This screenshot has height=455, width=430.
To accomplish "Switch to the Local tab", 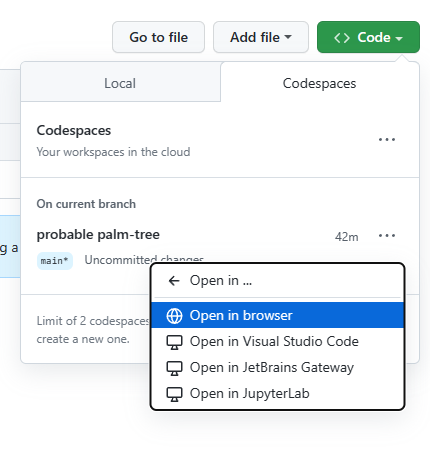I will (x=120, y=83).
